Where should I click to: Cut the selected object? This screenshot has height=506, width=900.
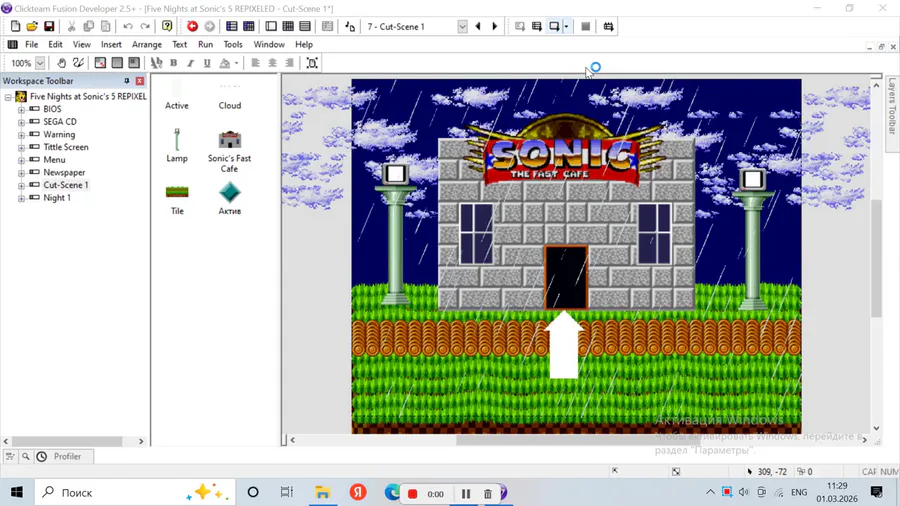click(71, 26)
